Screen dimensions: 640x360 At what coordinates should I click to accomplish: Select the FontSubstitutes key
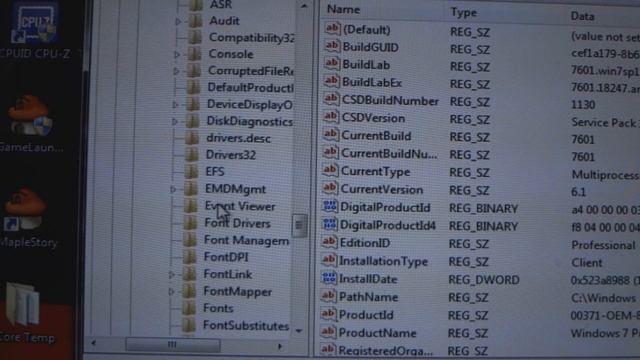click(x=246, y=326)
